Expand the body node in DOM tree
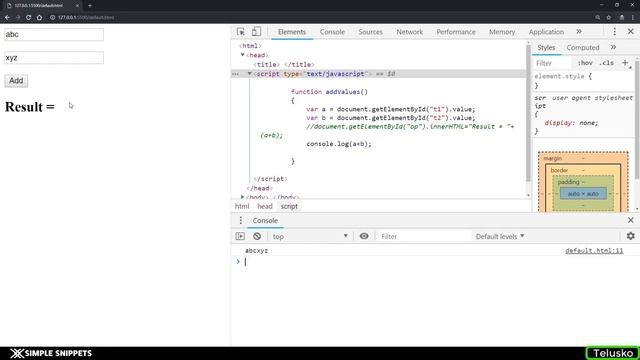Viewport: 640px width, 360px height. (x=242, y=197)
